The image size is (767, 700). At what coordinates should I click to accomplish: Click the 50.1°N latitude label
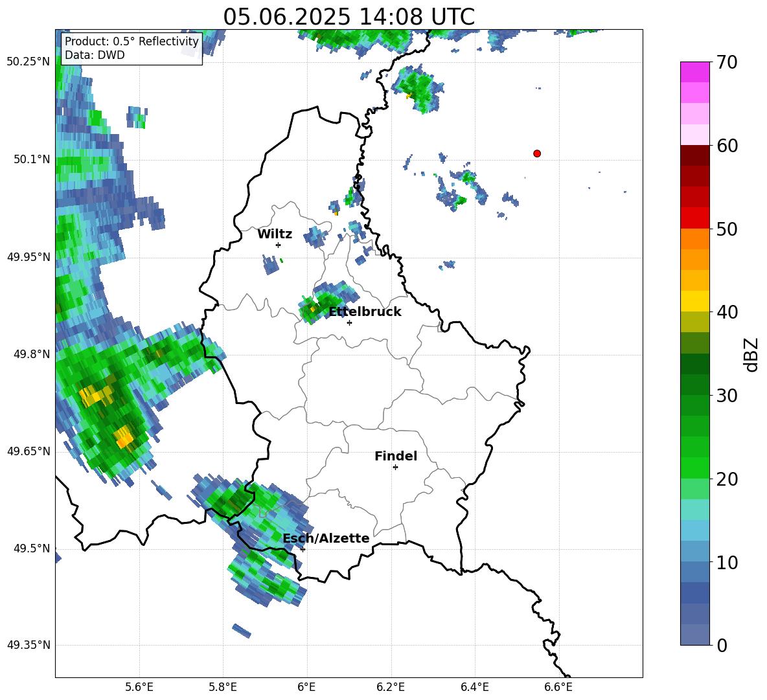[x=32, y=159]
